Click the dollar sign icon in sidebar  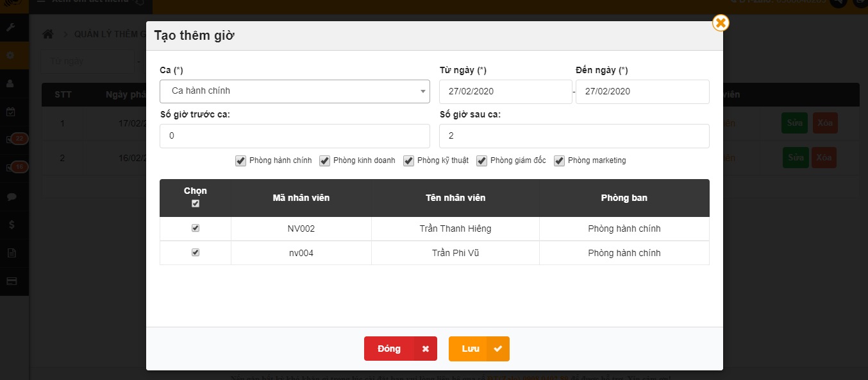pos(11,225)
